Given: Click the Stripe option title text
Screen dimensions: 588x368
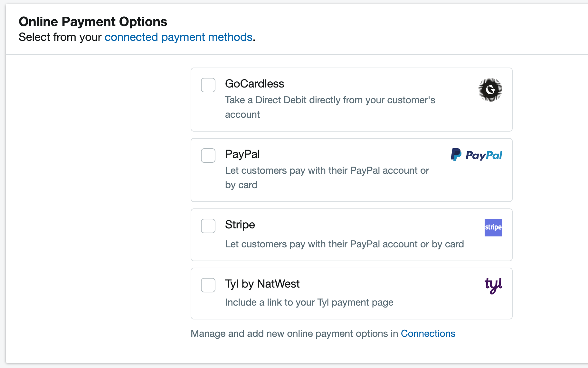Looking at the screenshot, I should click(240, 225).
